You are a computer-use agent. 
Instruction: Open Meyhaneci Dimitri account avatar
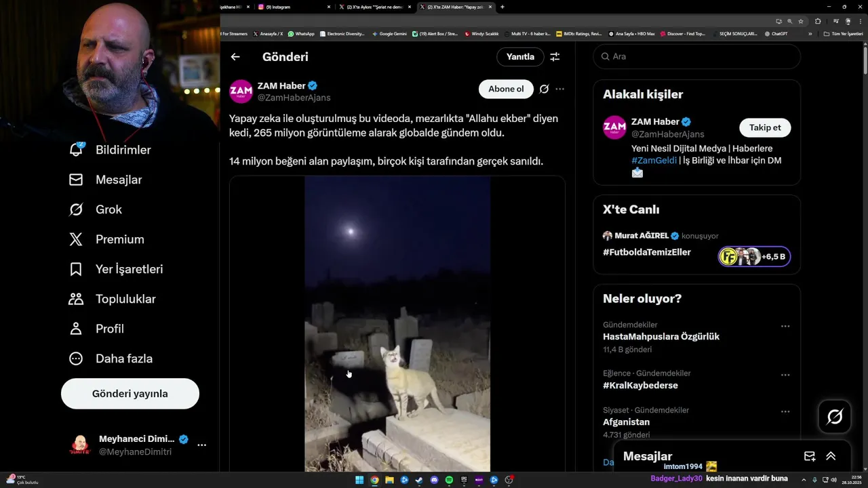coord(80,445)
